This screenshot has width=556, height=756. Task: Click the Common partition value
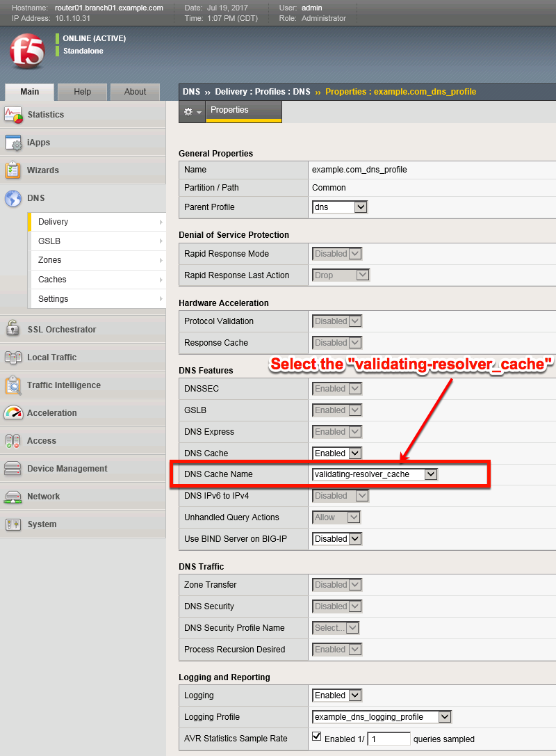[x=329, y=188]
